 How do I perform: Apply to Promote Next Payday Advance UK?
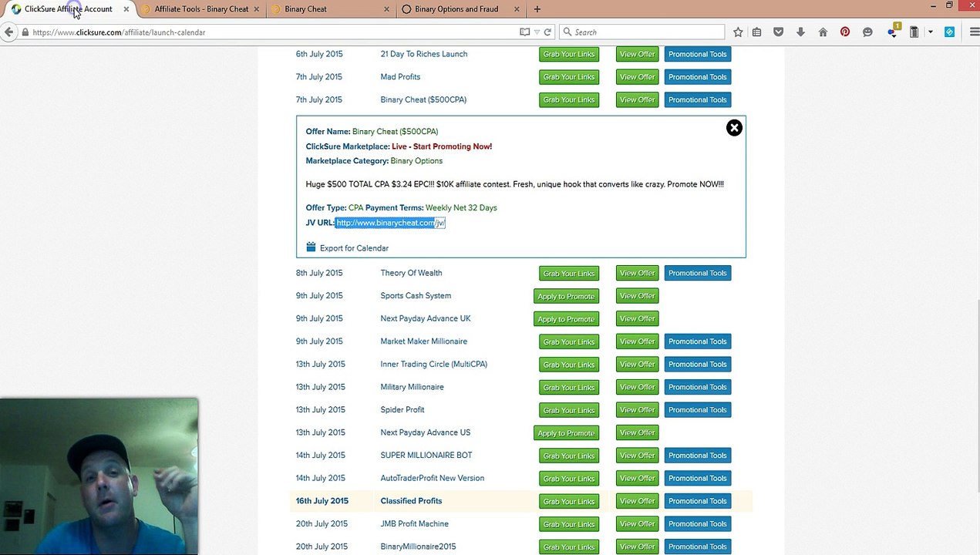click(566, 318)
